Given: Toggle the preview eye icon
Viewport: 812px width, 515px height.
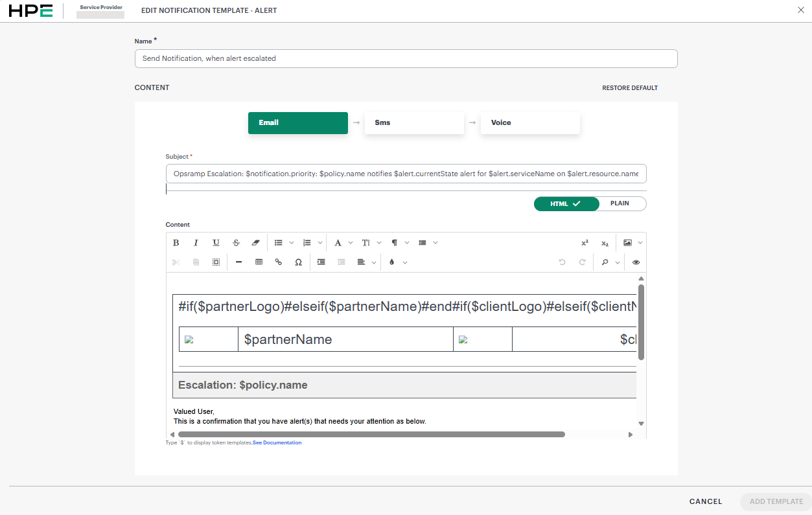Looking at the screenshot, I should [636, 262].
